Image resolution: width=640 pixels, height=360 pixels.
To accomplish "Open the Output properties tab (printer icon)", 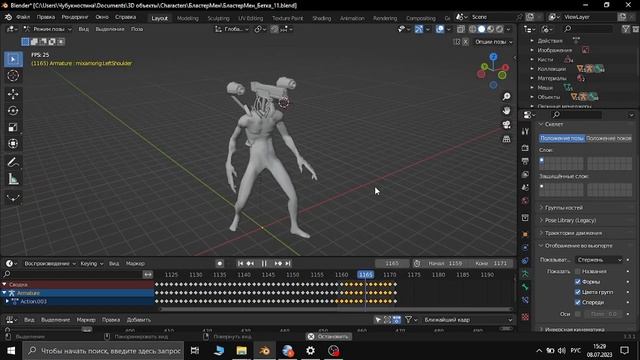I will pos(525,161).
